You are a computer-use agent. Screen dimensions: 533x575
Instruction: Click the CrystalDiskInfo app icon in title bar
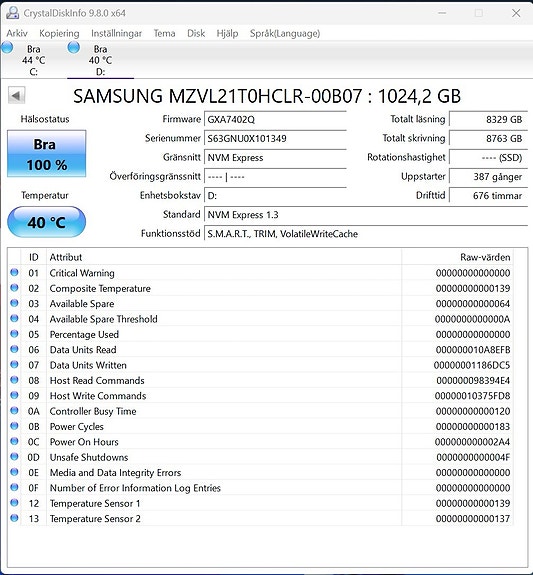point(12,13)
